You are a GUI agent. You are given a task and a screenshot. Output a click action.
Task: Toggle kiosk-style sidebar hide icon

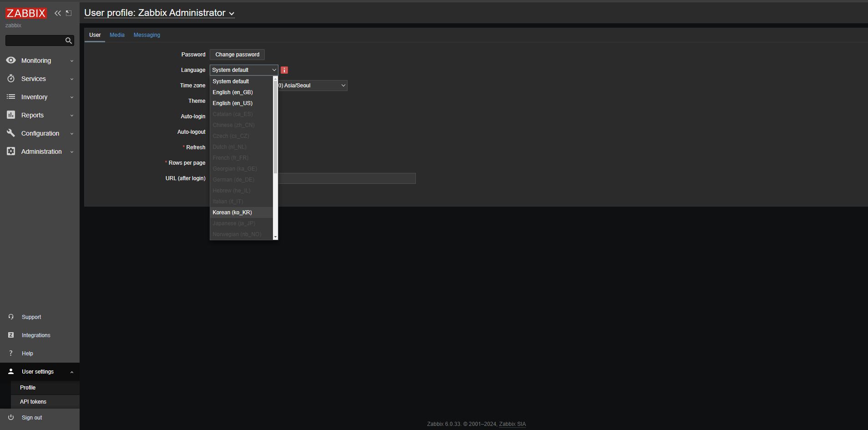pyautogui.click(x=69, y=13)
